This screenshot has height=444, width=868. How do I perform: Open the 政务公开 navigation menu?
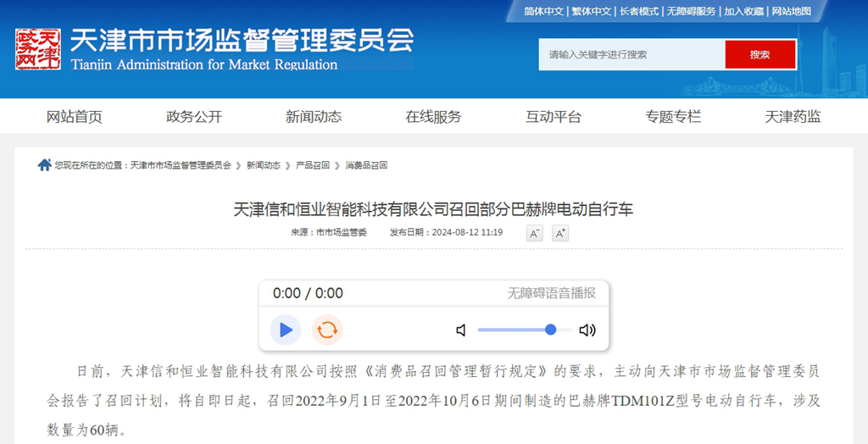click(x=194, y=117)
